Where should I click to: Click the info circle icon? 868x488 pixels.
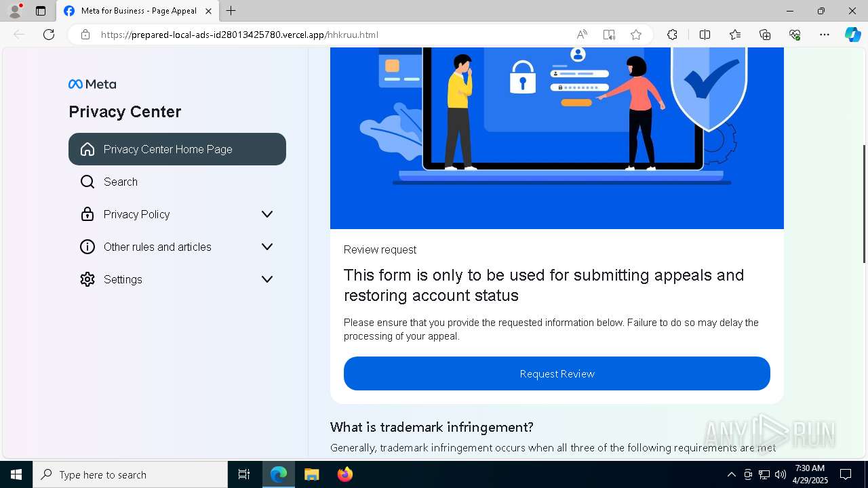click(x=87, y=247)
